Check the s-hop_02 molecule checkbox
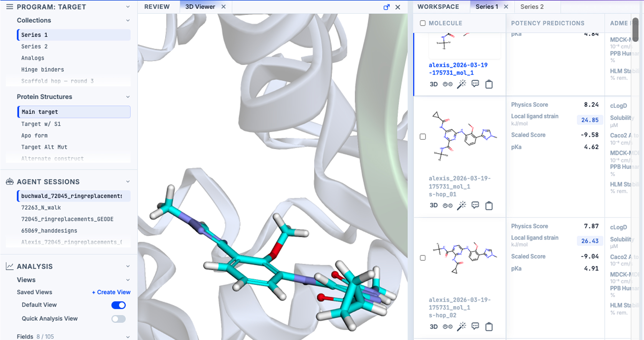 tap(423, 258)
